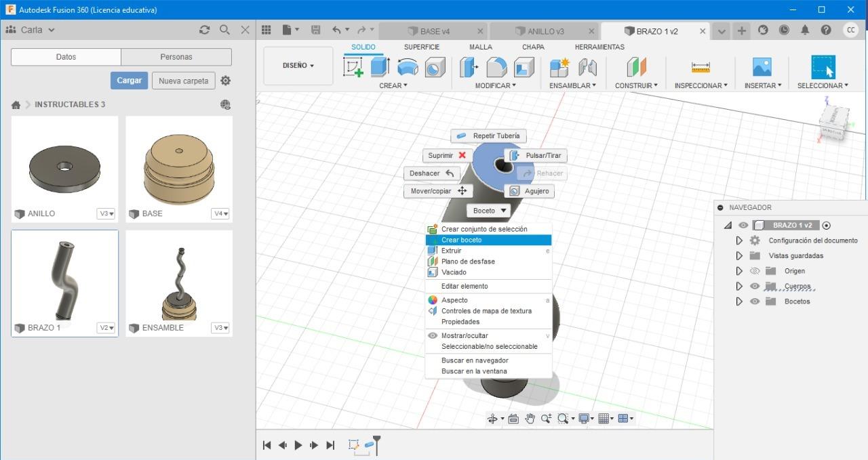This screenshot has height=460, width=868.
Task: Select the Insert image tool
Action: click(762, 67)
